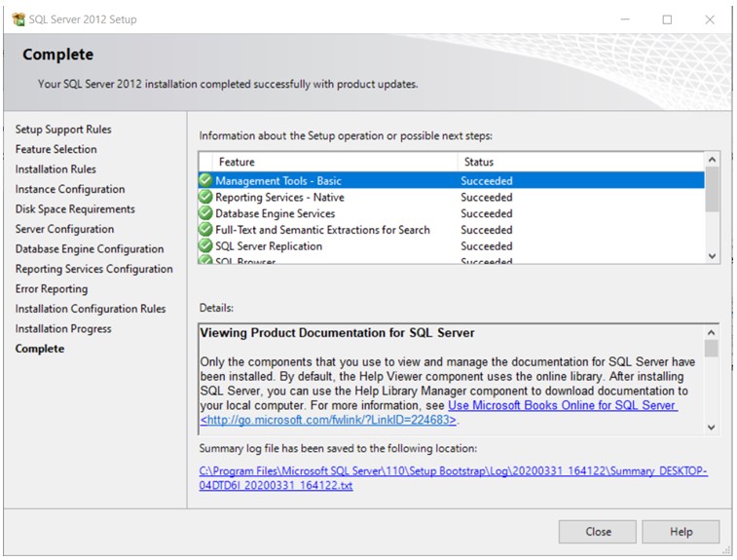Viewport: 737px width, 560px height.
Task: Open Use Microsoft Books Online for SQL Server link
Action: [x=563, y=405]
